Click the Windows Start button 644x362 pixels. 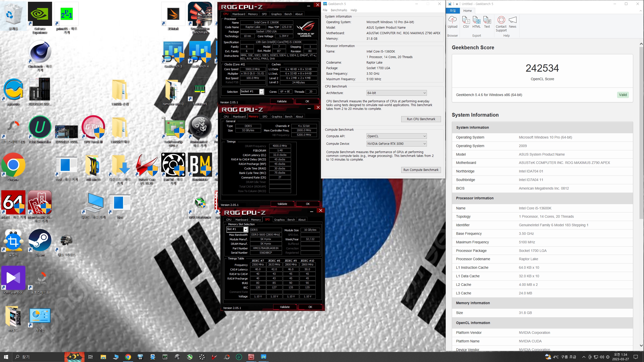coord(6,357)
